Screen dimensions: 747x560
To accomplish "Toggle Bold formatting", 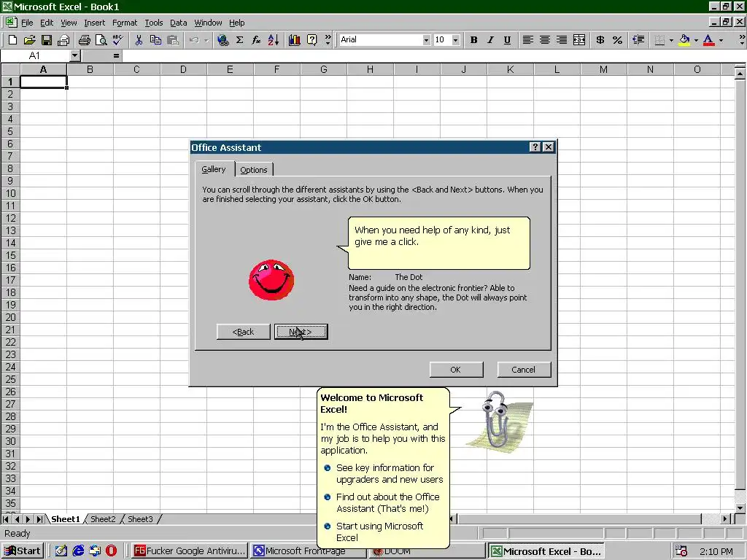I will point(473,40).
